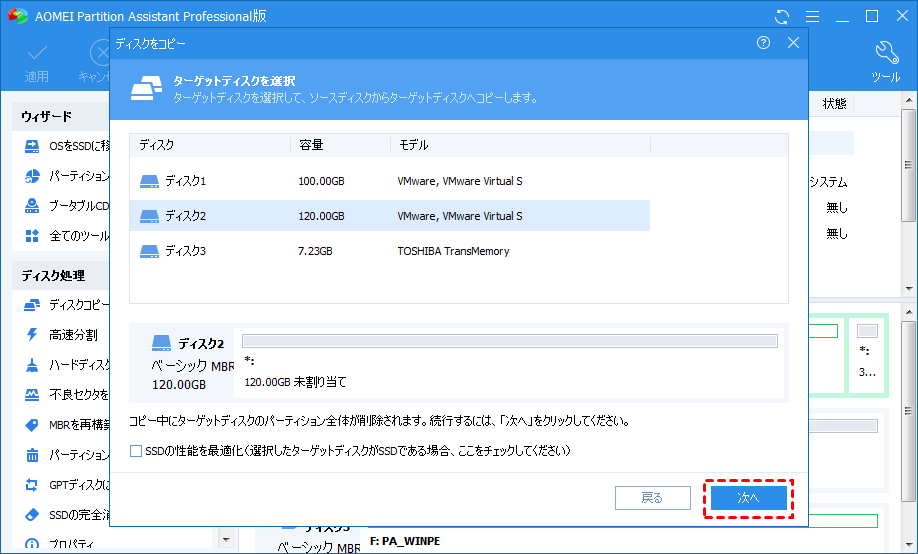The image size is (918, 554).
Task: Select 不良セクタ check in sidebar
Action: click(x=66, y=395)
